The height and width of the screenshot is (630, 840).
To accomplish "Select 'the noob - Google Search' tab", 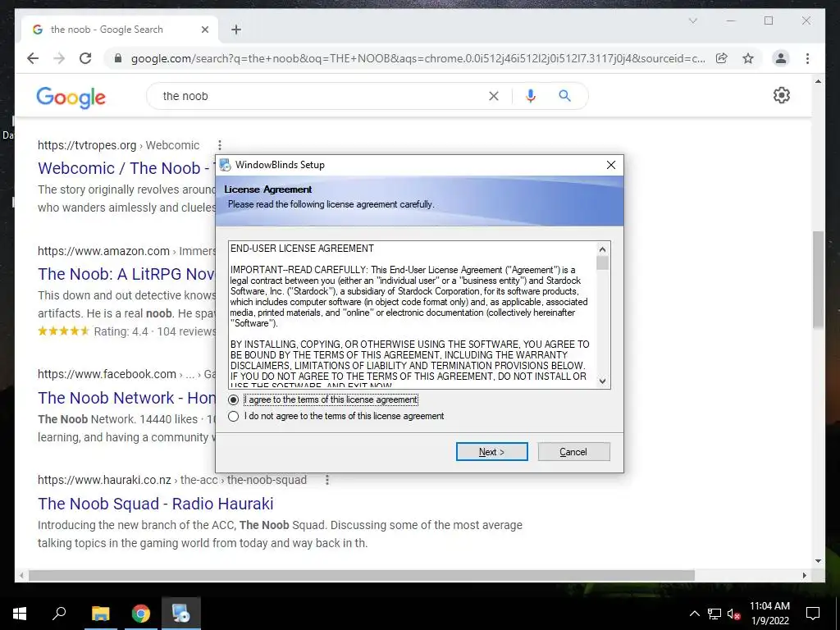I will (119, 30).
